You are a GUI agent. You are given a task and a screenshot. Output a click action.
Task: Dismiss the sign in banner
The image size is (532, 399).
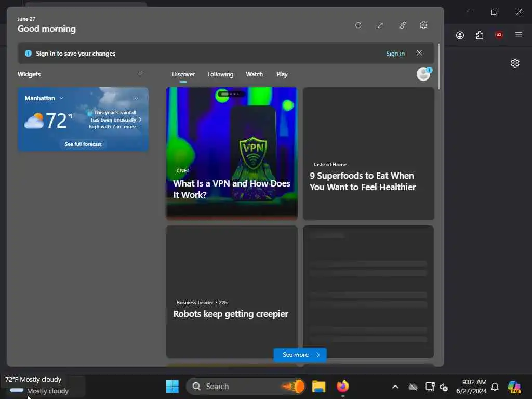[x=419, y=53]
